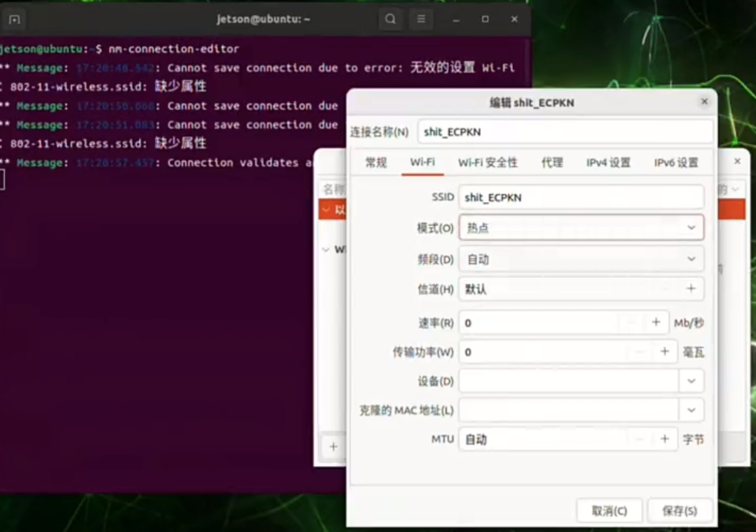This screenshot has width=756, height=532.
Task: Open the 频段 dropdown showing 自动
Action: coord(581,259)
